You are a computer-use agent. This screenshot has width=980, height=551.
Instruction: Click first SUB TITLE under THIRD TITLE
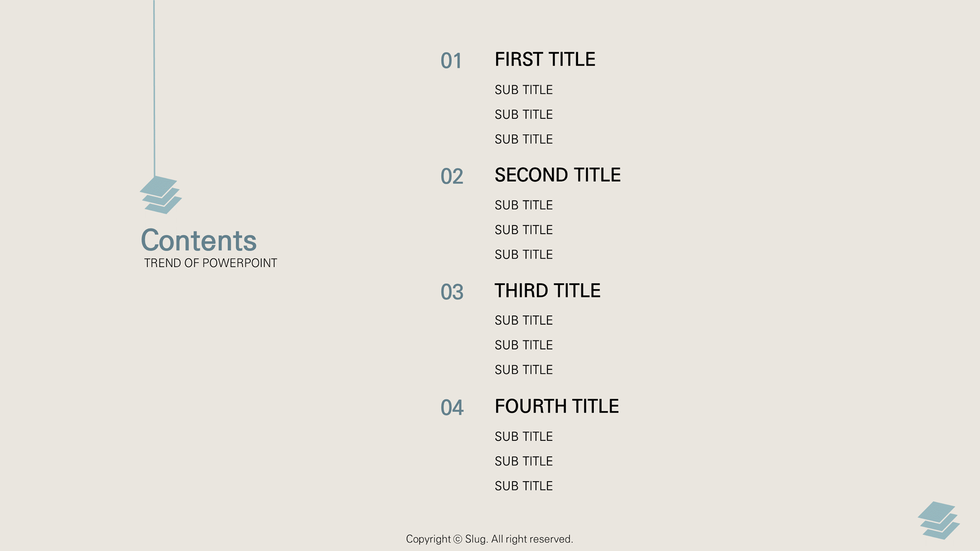(523, 320)
